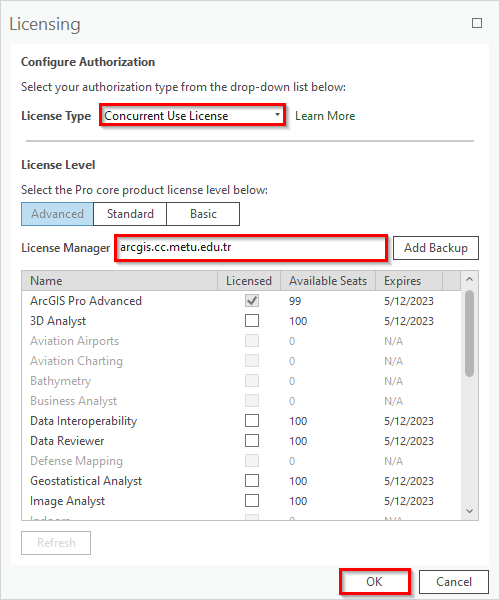Viewport: 500px width, 600px height.
Task: Select the 3D Analyst row name
Action: click(x=58, y=321)
